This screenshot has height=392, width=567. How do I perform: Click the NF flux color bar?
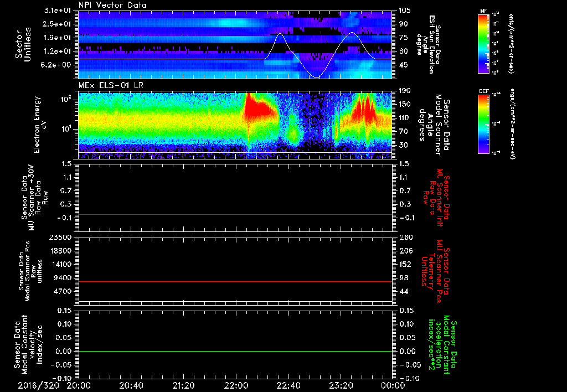pyautogui.click(x=483, y=43)
